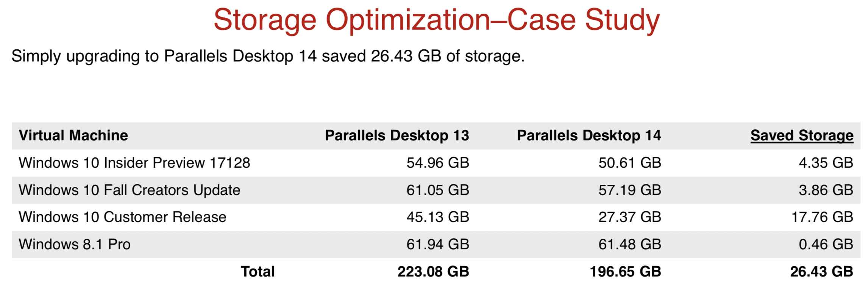
Task: Click the Parallels Desktop 13 column header
Action: click(x=397, y=135)
